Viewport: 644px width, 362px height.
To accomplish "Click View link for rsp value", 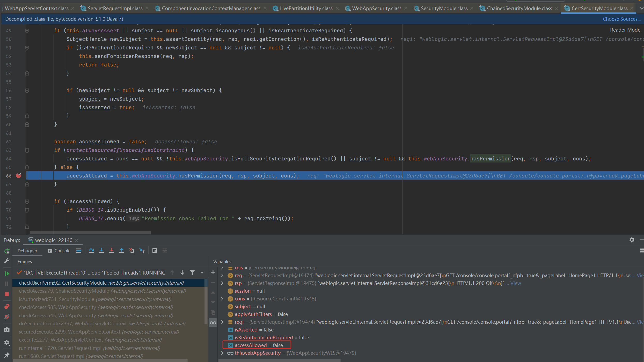I will (515, 283).
